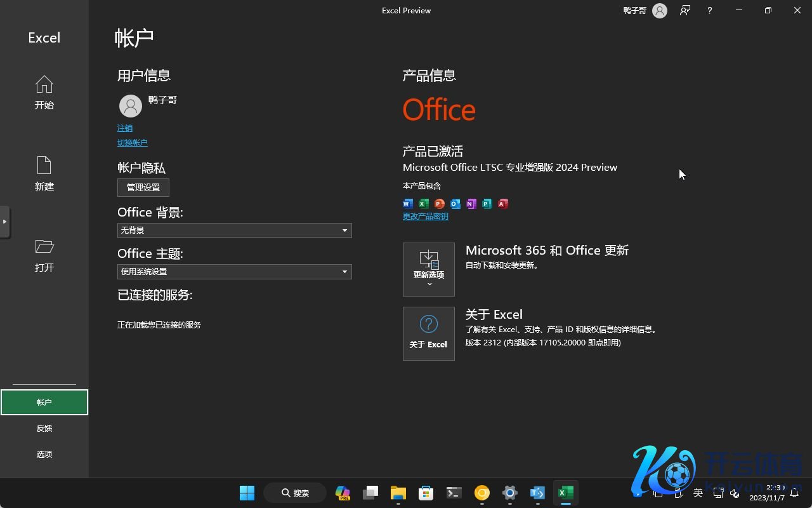812x508 pixels.
Task: Open the Office 背景 dropdown
Action: coord(235,230)
